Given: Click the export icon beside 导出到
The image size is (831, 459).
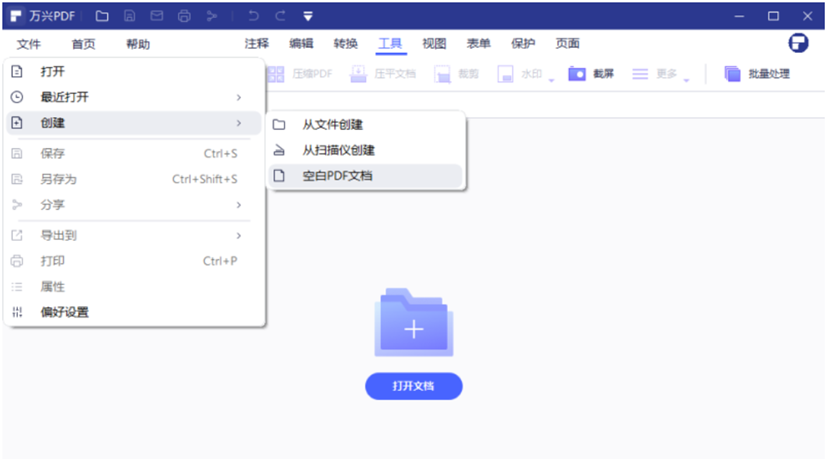Looking at the screenshot, I should pos(17,235).
